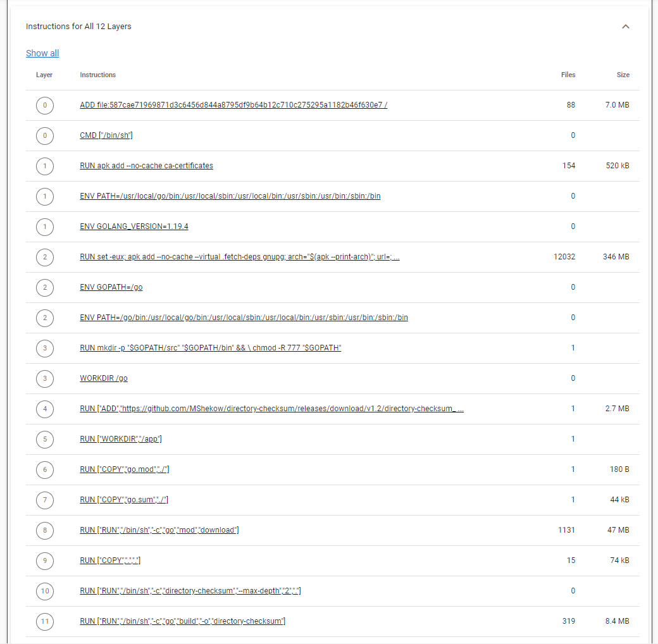Open the ADD file:587cae... instruction link
Screen dimensions: 658x644
pyautogui.click(x=233, y=105)
